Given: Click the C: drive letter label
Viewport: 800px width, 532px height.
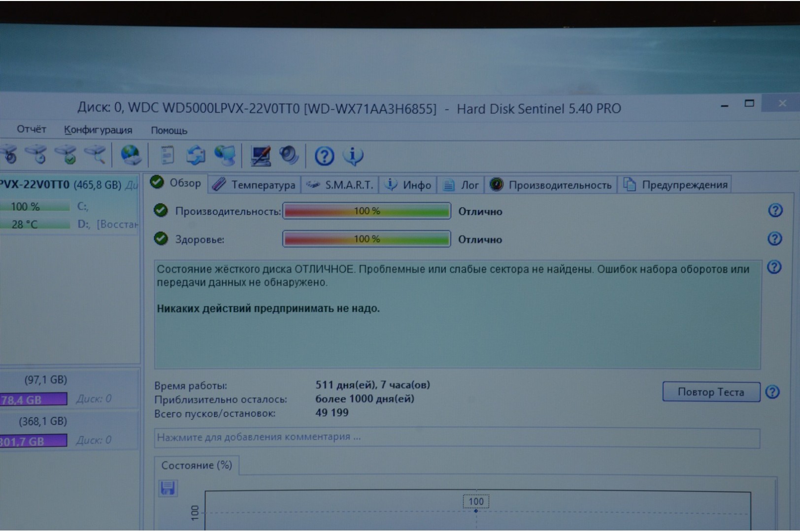Looking at the screenshot, I should click(x=83, y=206).
